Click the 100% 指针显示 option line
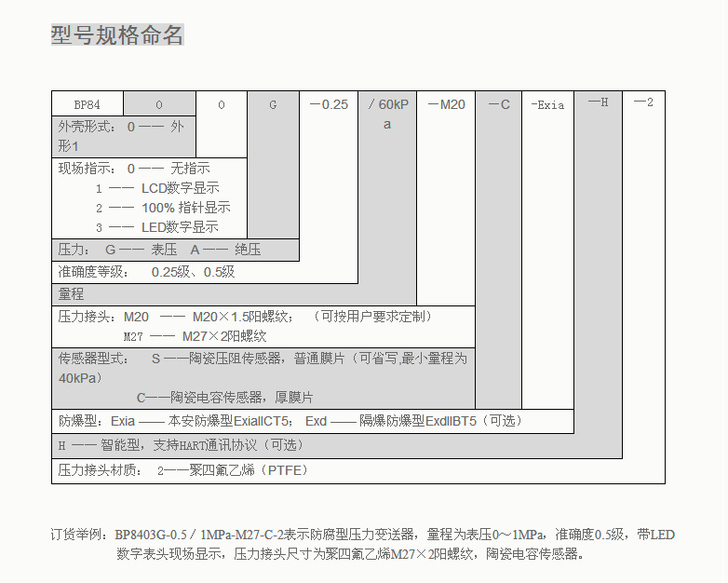728x583 pixels. (163, 208)
